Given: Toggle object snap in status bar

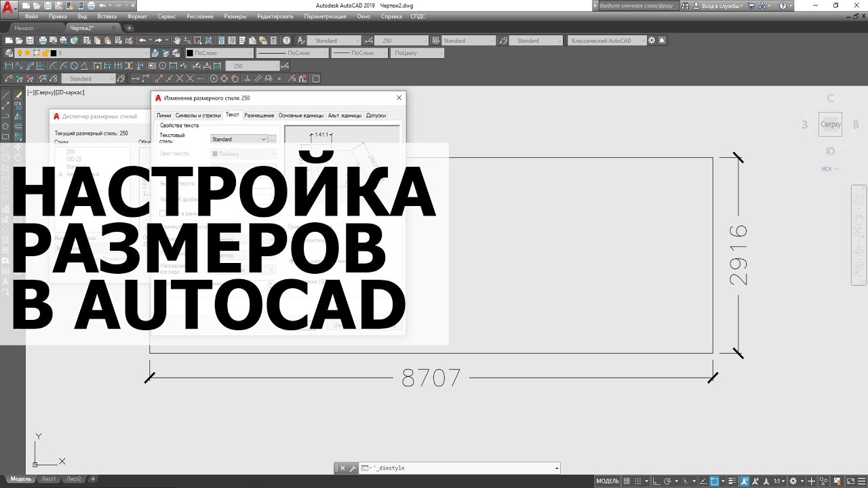Looking at the screenshot, I should click(x=714, y=481).
